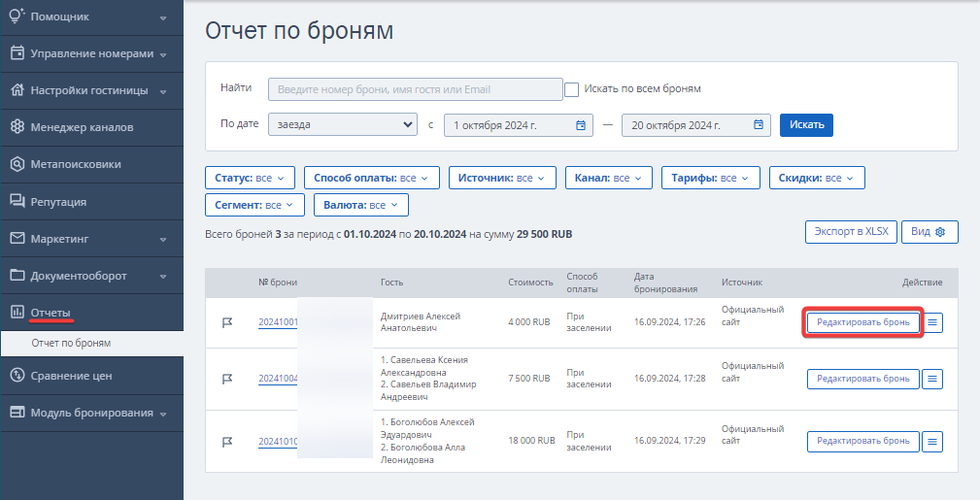Expand the Маркетинг menu arrow
The width and height of the screenshot is (980, 500).
(163, 240)
